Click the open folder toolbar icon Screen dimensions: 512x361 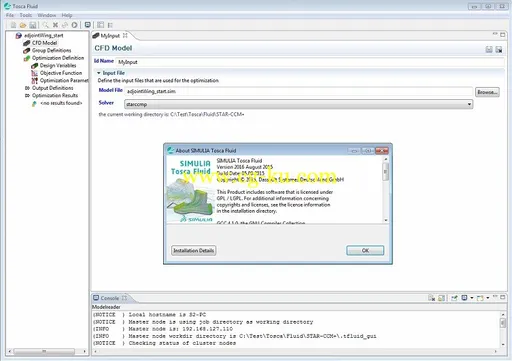23,25
